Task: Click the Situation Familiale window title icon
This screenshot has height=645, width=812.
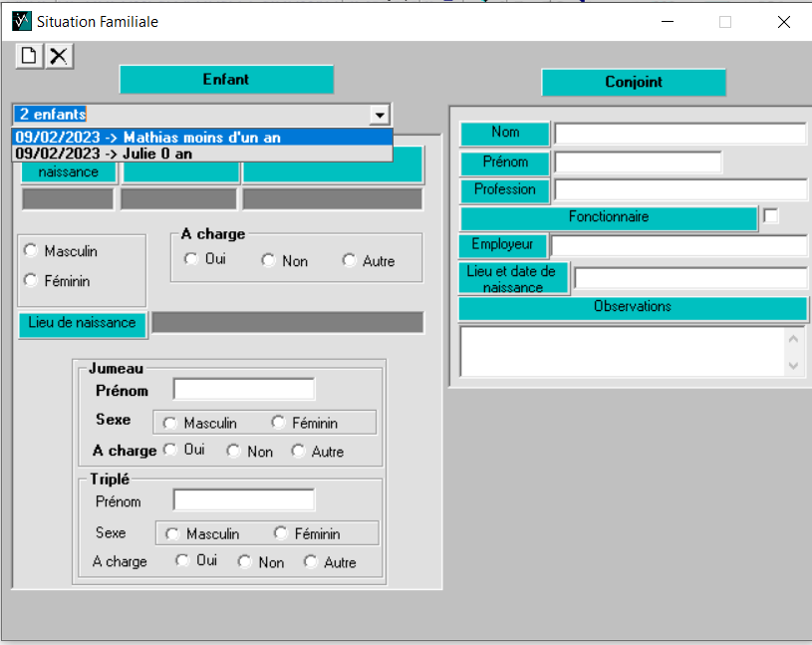Action: tap(20, 21)
